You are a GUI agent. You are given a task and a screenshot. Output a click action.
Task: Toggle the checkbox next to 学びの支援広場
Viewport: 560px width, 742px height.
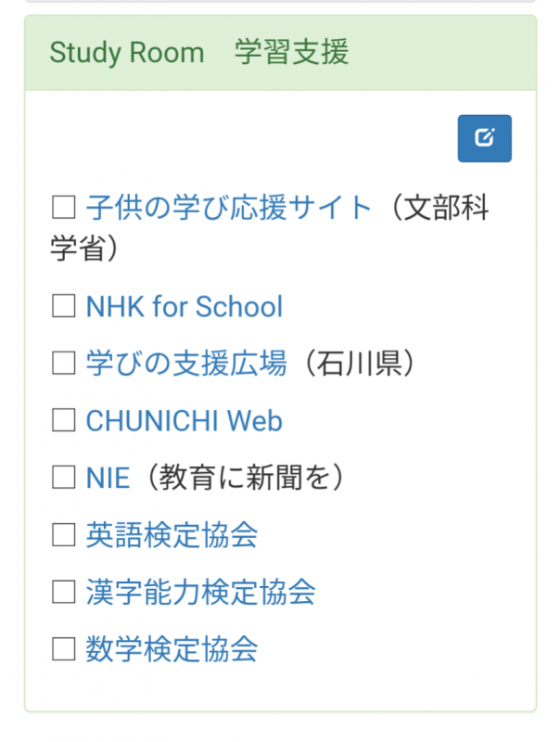pyautogui.click(x=63, y=364)
